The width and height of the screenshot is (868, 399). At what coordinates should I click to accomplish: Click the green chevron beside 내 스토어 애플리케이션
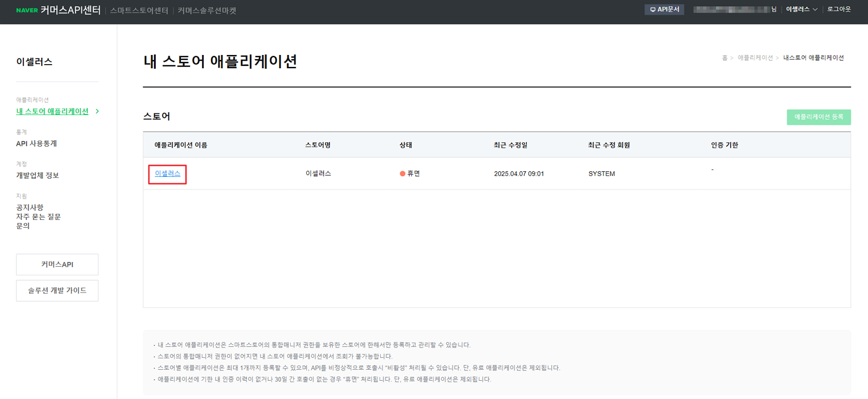pos(97,112)
